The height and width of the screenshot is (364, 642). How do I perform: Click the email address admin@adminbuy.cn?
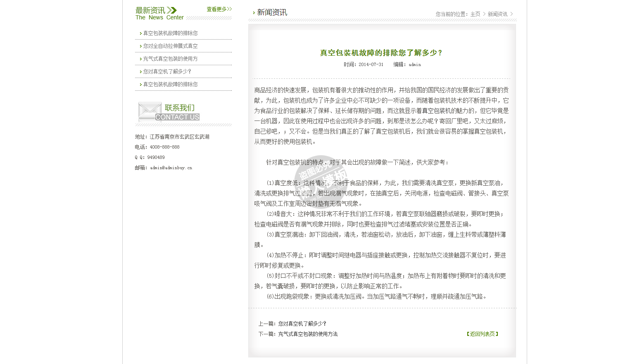pos(171,168)
